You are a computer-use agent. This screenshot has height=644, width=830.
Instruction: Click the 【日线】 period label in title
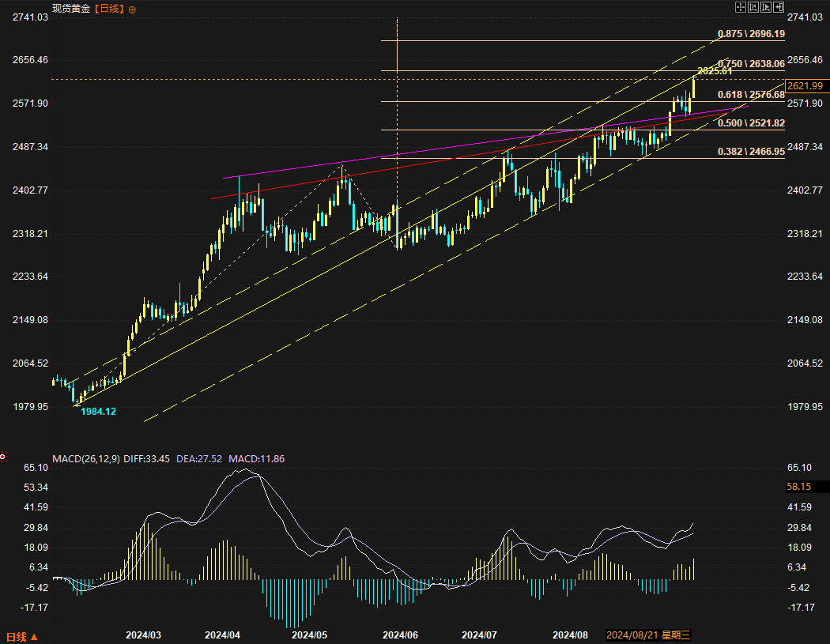pyautogui.click(x=109, y=8)
